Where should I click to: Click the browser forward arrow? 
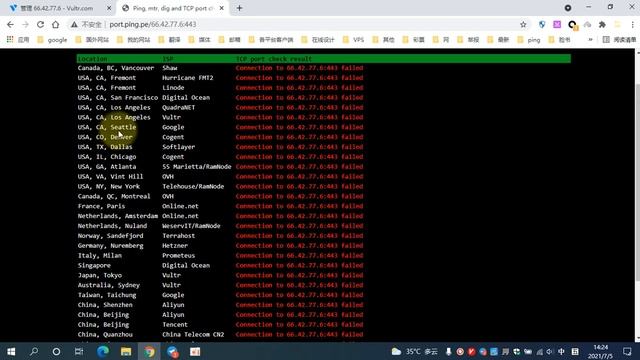pos(25,24)
